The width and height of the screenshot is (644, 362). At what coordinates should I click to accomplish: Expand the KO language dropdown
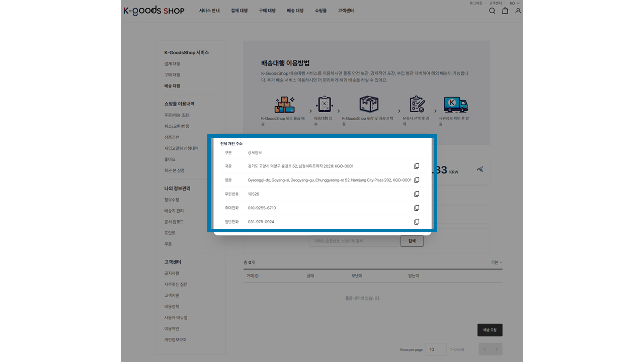tap(514, 3)
